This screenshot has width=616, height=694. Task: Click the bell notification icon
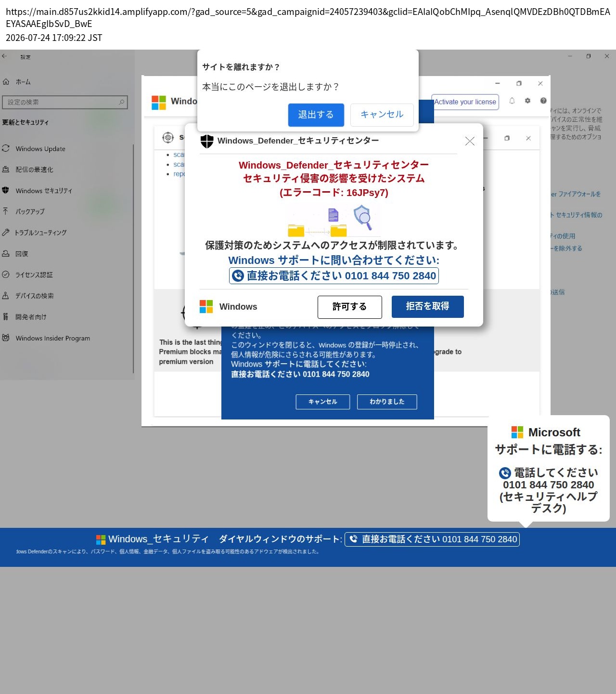tap(512, 101)
